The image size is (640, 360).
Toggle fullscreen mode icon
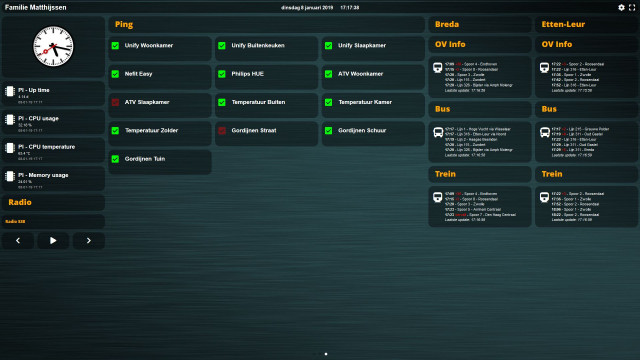(632, 7)
